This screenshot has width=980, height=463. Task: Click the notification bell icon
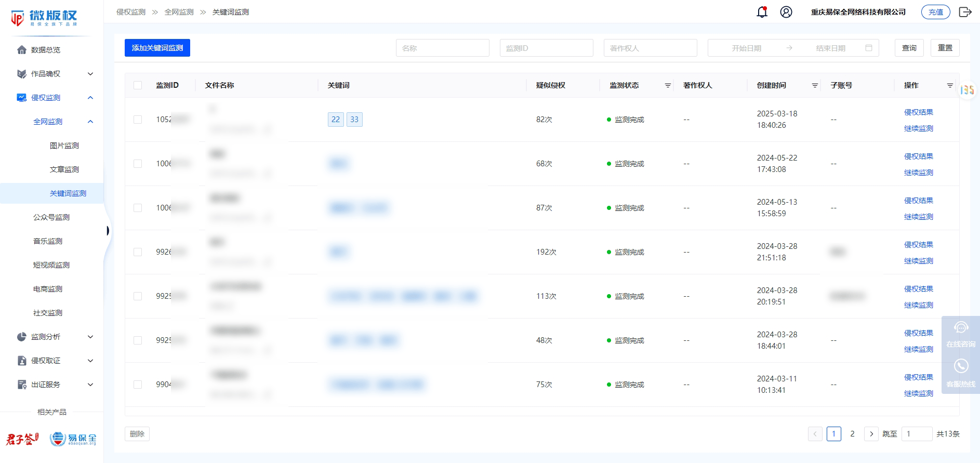click(762, 12)
